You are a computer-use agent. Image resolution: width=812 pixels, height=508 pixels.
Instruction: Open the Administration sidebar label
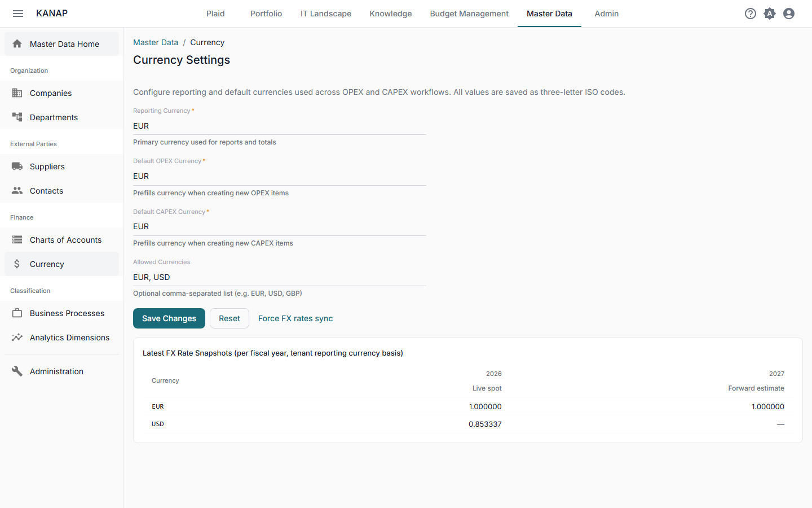pyautogui.click(x=56, y=371)
